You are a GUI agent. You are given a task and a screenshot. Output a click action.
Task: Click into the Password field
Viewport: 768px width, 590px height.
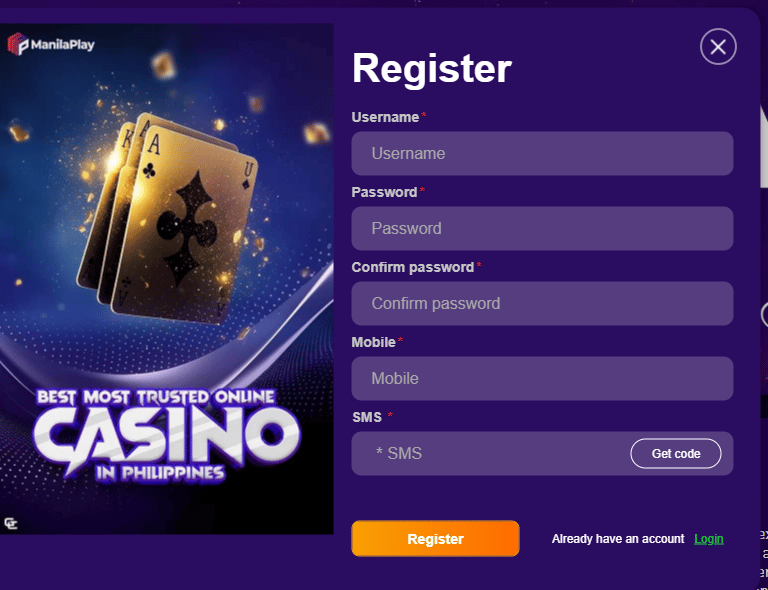click(x=542, y=229)
